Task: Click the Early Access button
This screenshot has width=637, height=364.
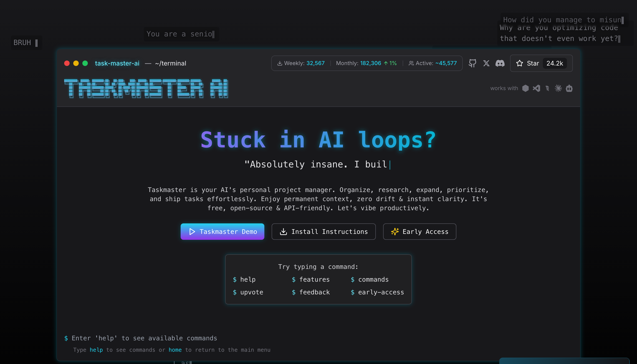Action: click(x=420, y=232)
